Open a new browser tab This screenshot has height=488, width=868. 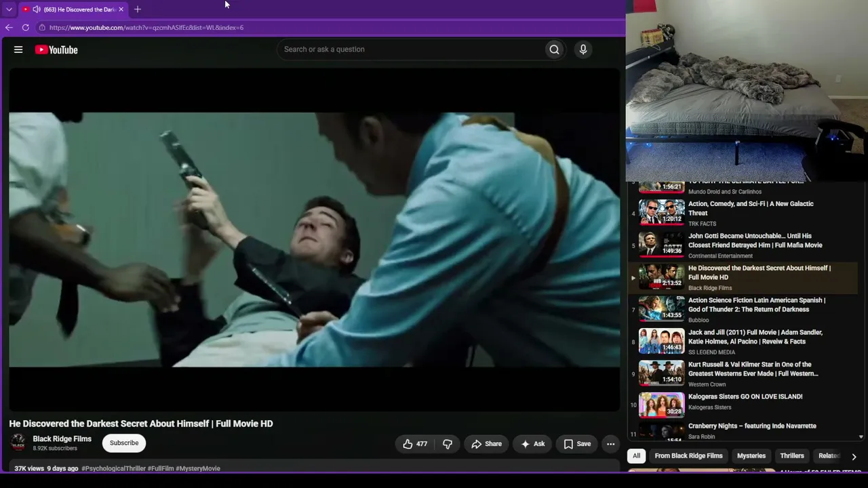coord(138,9)
